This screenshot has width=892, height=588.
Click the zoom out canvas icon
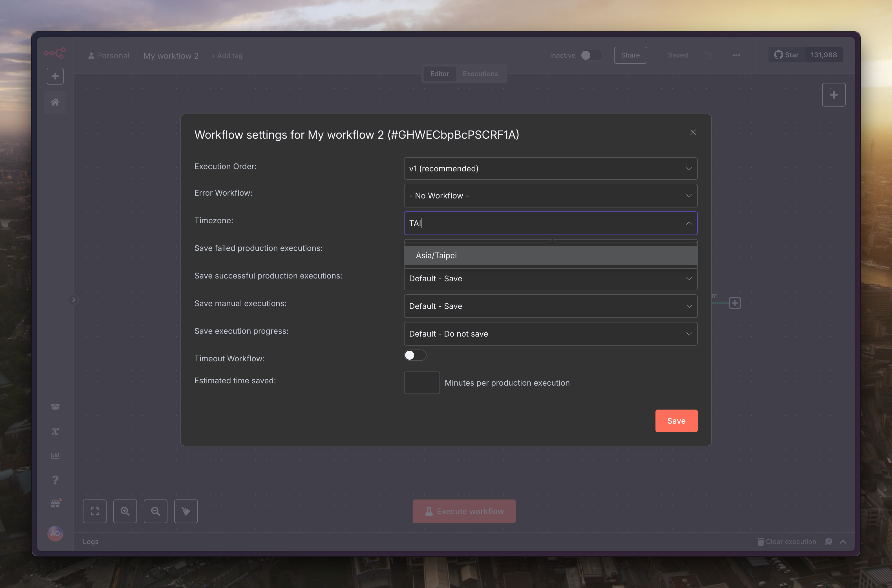[x=155, y=511]
